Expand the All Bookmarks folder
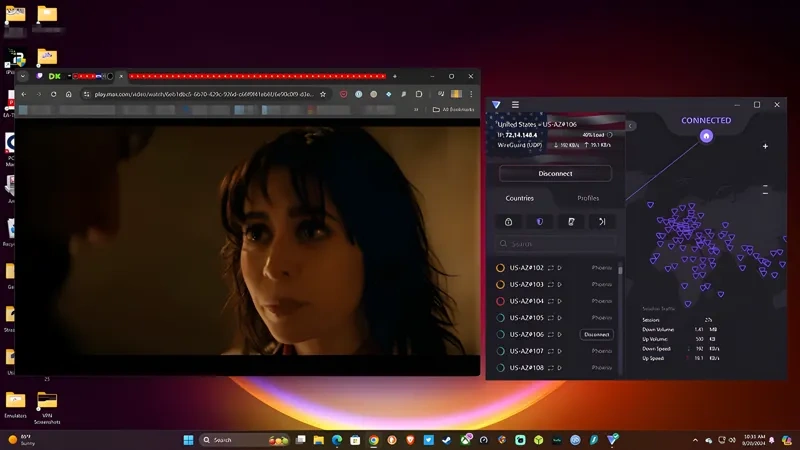Screen dimensions: 800x450 (x=453, y=109)
